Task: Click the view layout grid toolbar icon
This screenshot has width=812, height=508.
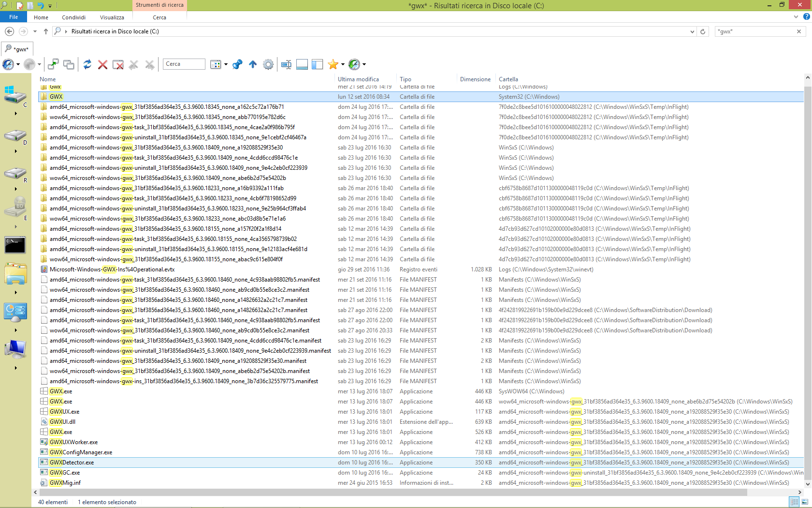Action: (x=216, y=64)
